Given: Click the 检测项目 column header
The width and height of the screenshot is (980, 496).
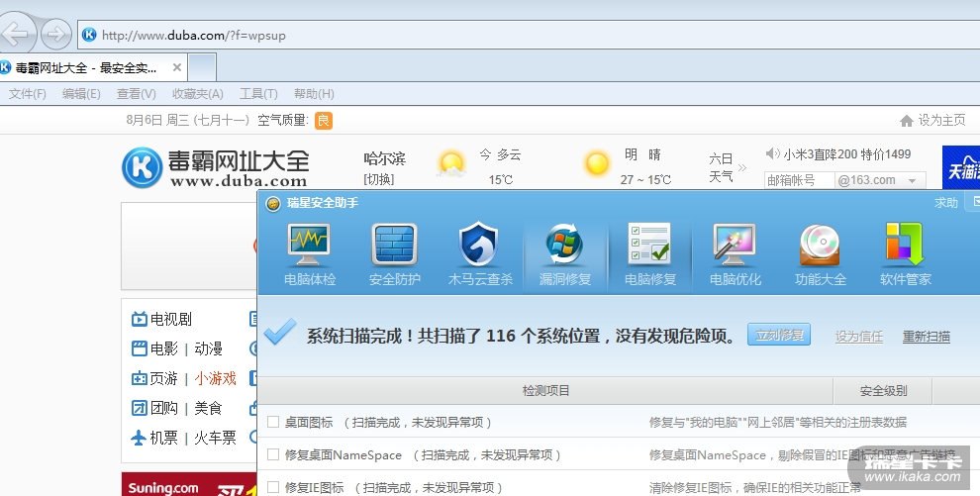Looking at the screenshot, I should [545, 391].
